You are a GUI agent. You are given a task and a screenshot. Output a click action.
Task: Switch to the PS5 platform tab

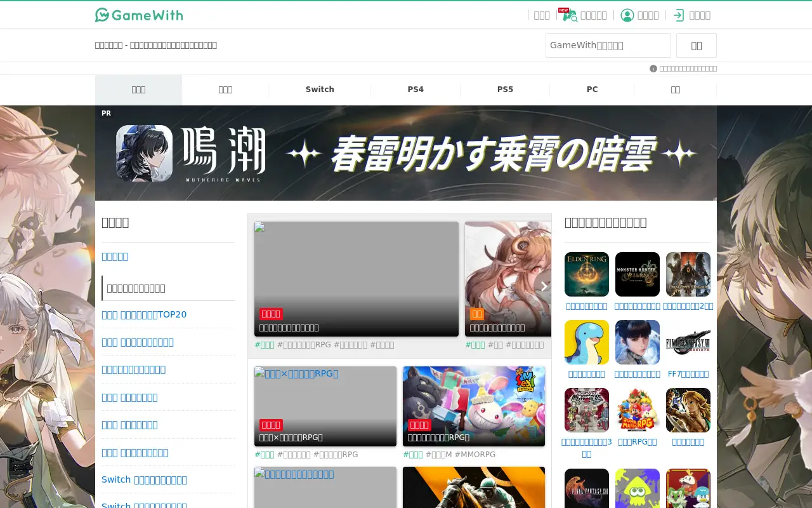505,90
